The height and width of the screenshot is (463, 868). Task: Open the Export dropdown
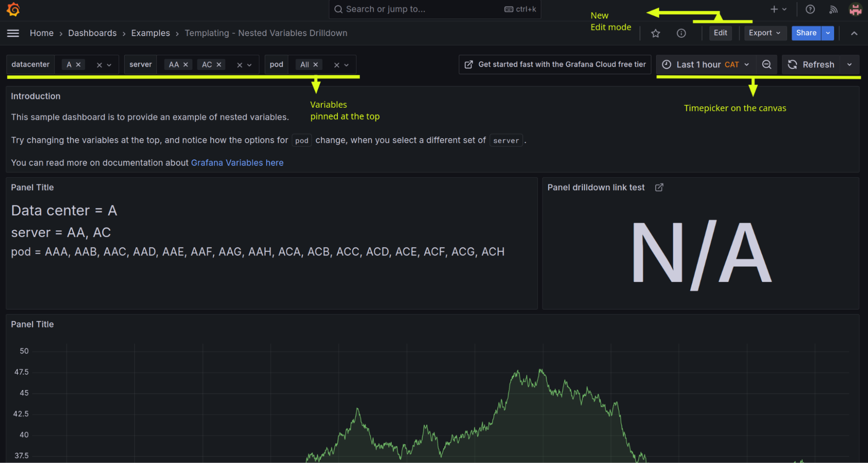pos(765,33)
